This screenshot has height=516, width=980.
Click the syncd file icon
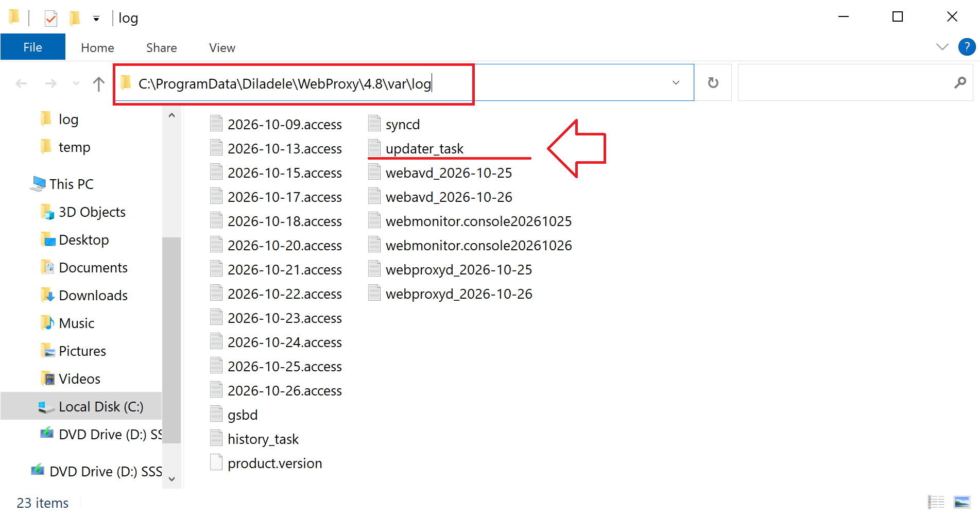[x=374, y=124]
